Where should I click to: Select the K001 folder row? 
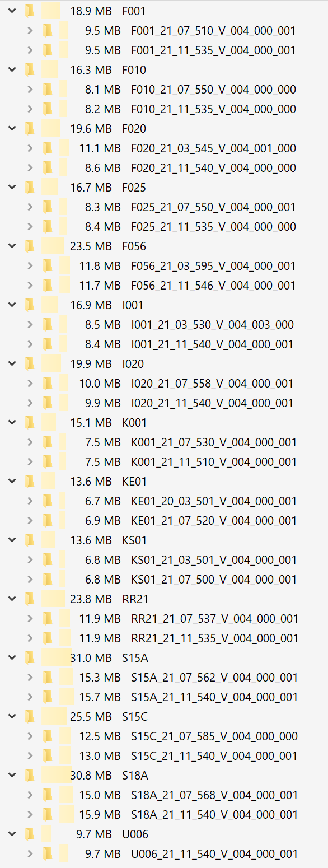click(x=164, y=423)
